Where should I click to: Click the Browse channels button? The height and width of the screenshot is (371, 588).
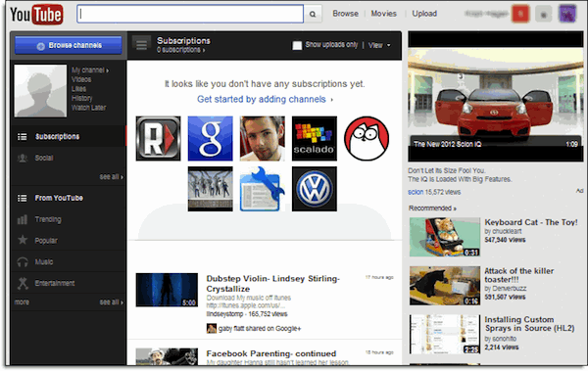click(x=69, y=45)
